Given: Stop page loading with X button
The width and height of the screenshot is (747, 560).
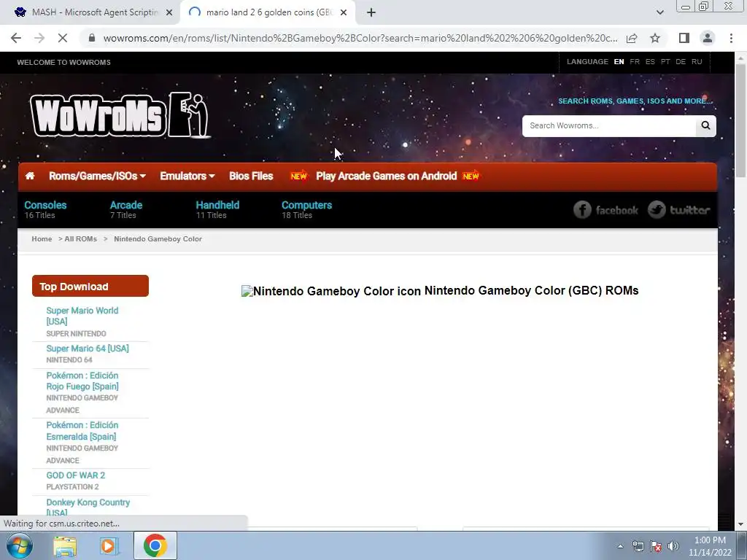Looking at the screenshot, I should pos(63,38).
